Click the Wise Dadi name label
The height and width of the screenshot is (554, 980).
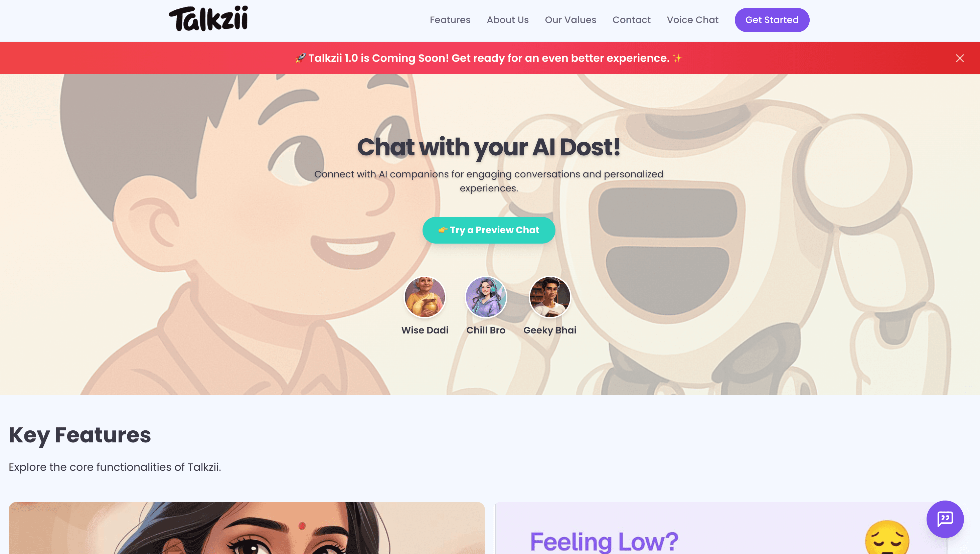pos(425,330)
